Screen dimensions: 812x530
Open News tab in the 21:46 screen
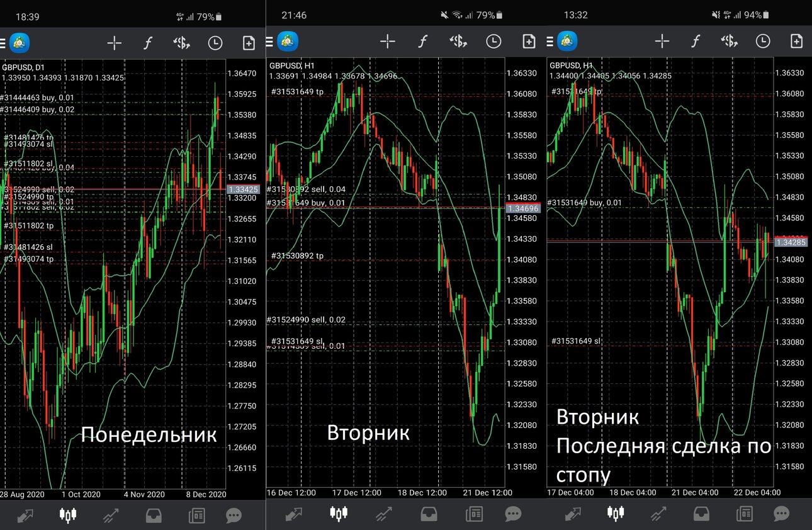475,515
